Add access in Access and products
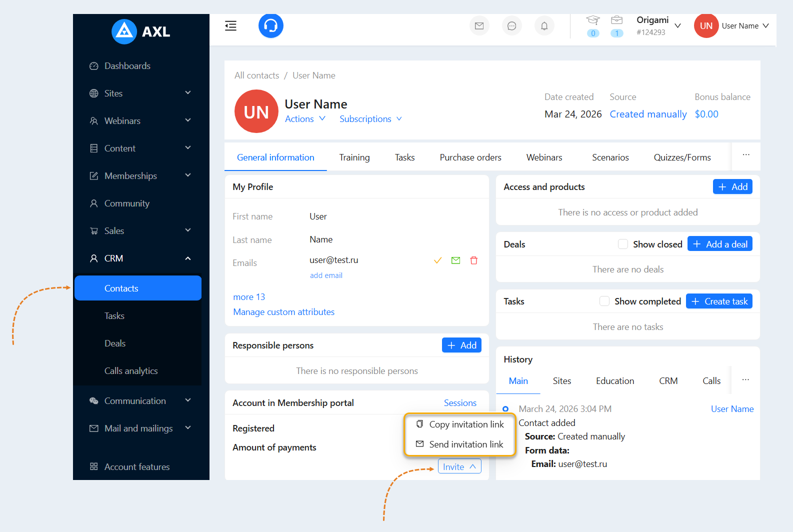This screenshot has width=793, height=532. click(732, 186)
